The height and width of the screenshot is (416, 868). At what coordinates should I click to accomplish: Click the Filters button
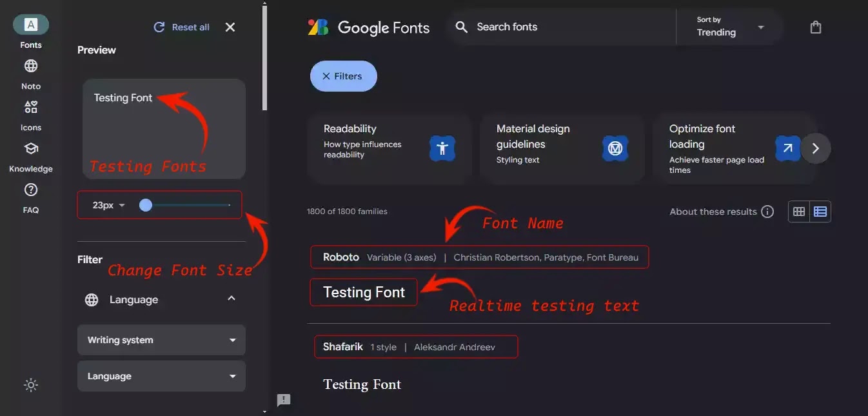point(344,76)
